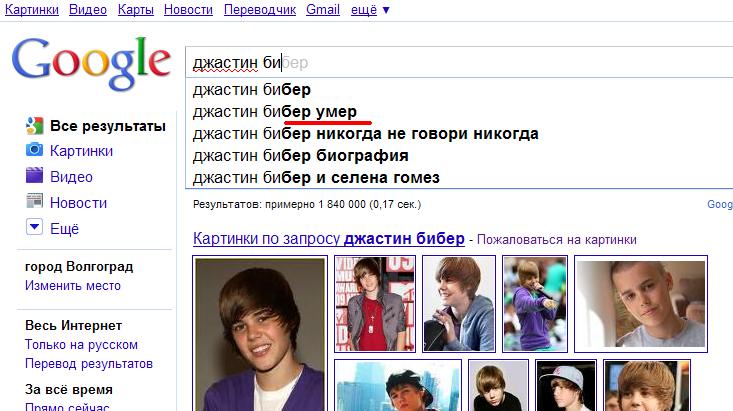
Task: Open thumbnail with red shirt and gray jacket
Action: coord(375,304)
